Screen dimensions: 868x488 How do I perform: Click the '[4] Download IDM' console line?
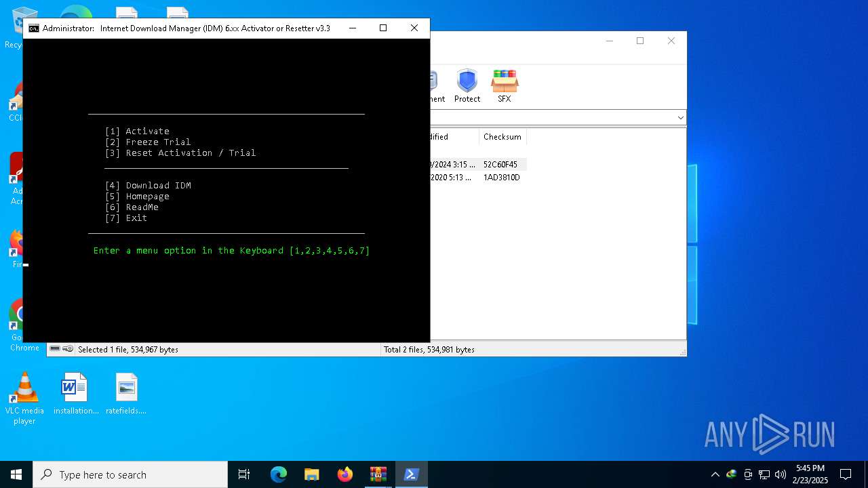(x=148, y=186)
